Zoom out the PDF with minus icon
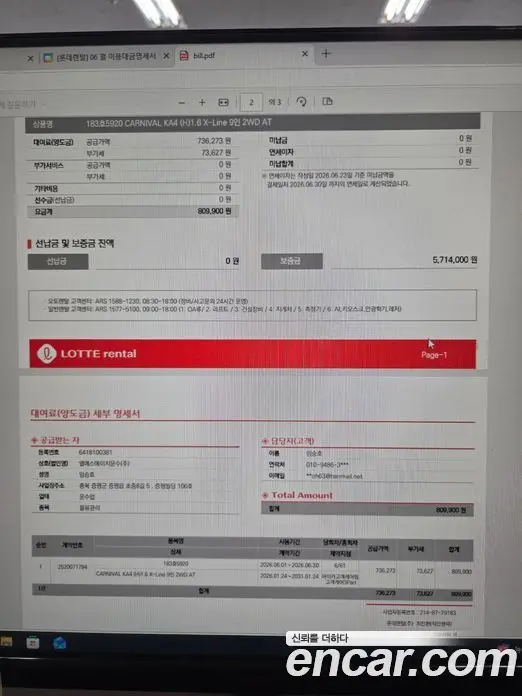522x696 pixels. (x=182, y=103)
